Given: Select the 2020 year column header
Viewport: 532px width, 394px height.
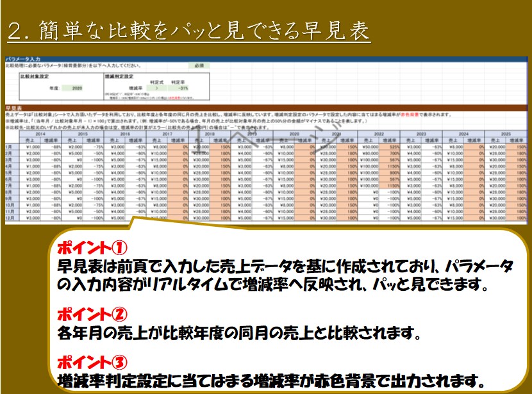Looking at the screenshot, I should pos(294,134).
